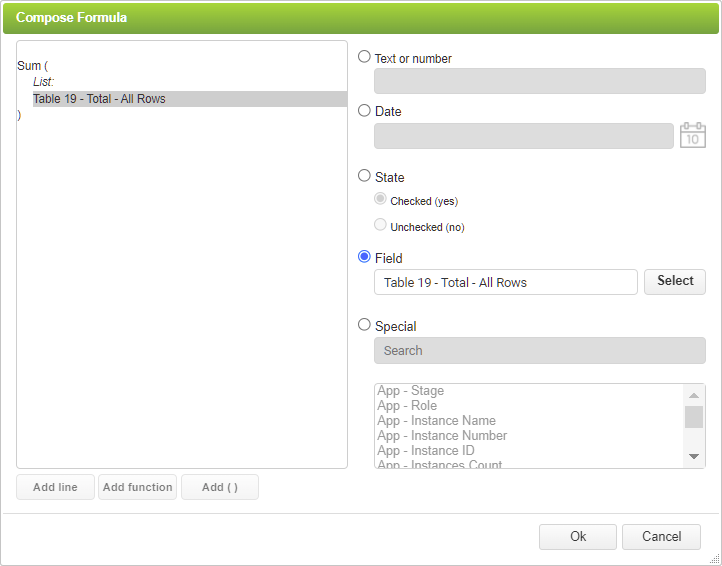Click the special list scroll down arrow
This screenshot has width=722, height=566.
[x=694, y=456]
